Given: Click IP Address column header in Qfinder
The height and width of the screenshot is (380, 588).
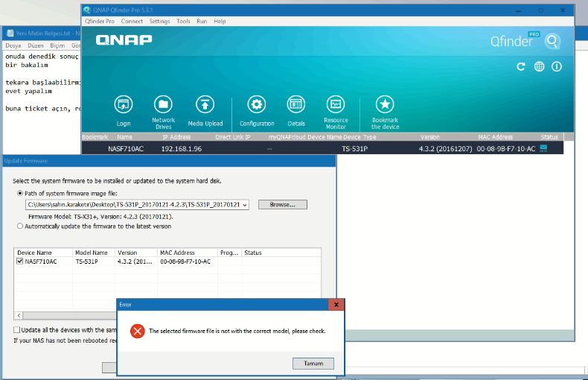Looking at the screenshot, I should click(176, 137).
